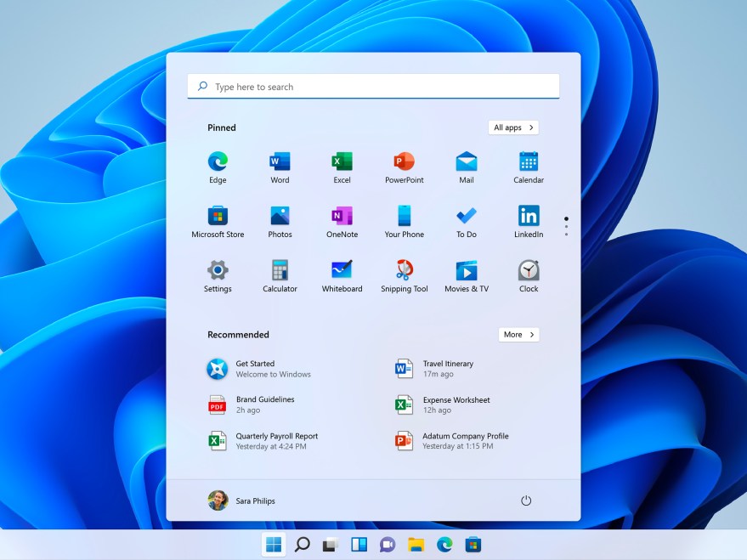Open the Mail app
Image resolution: width=747 pixels, height=560 pixels.
pyautogui.click(x=466, y=161)
